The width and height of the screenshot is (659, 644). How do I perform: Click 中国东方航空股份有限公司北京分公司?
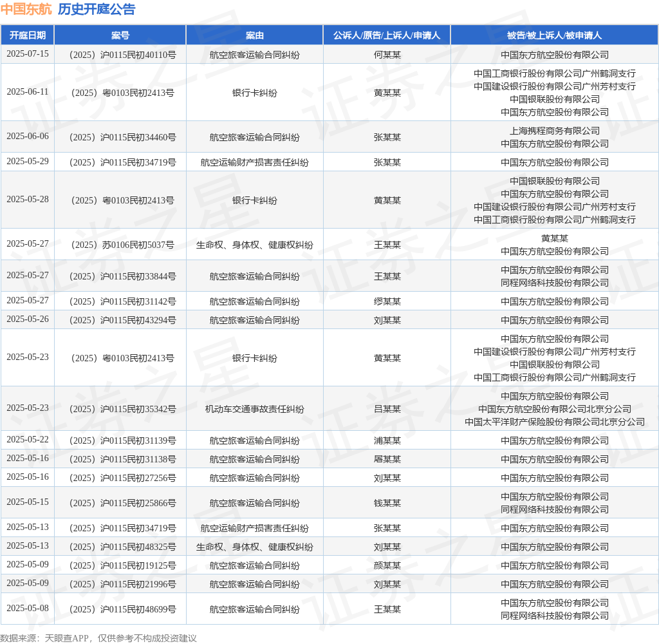tap(555, 409)
